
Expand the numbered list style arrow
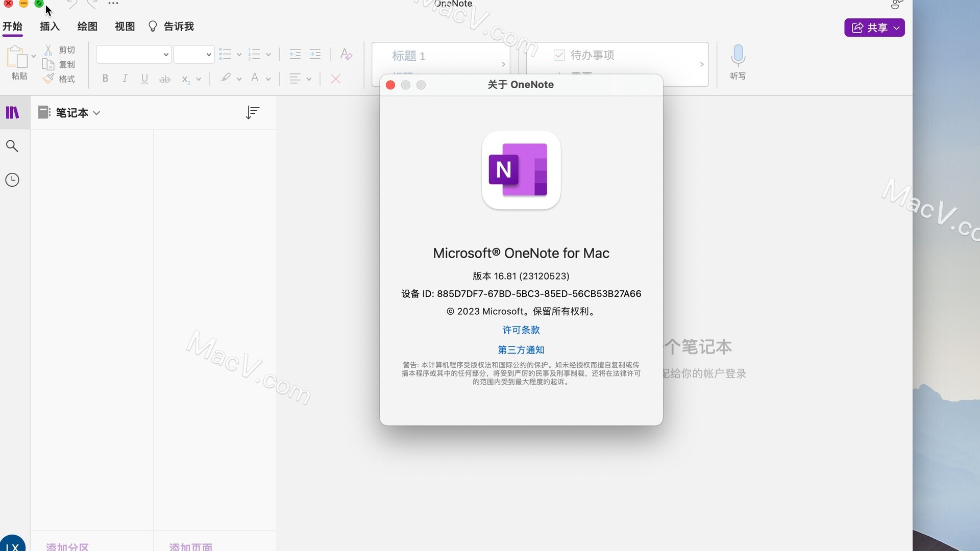tap(268, 55)
